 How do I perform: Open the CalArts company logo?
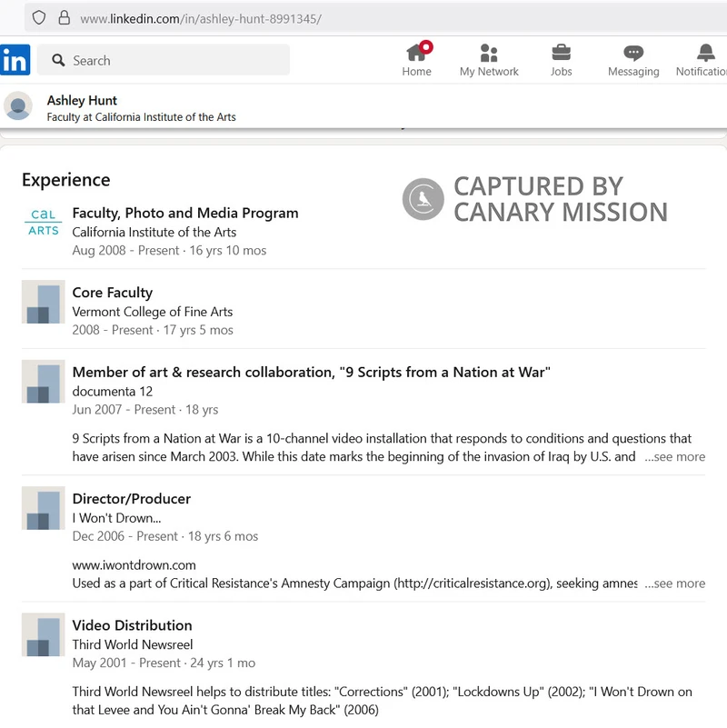tap(44, 222)
